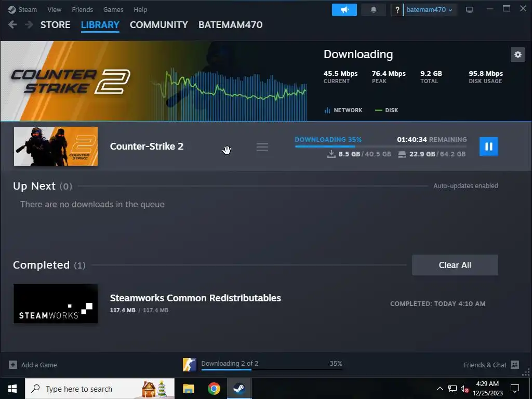Open the network tray icon
Image resolution: width=532 pixels, height=399 pixels.
pyautogui.click(x=453, y=389)
